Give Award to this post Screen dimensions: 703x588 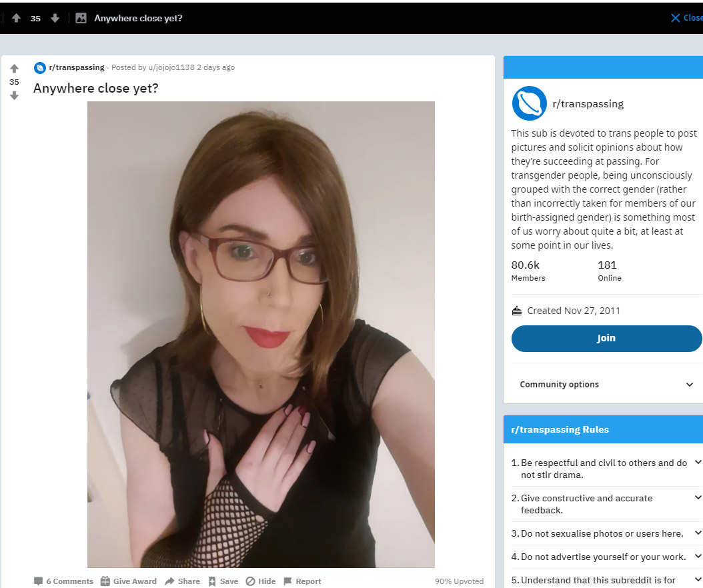(129, 581)
